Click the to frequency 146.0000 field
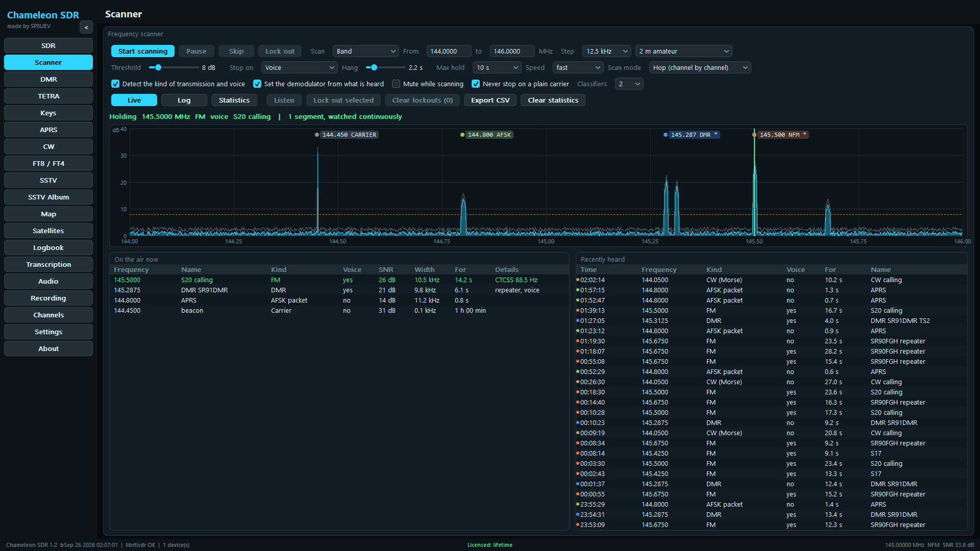 [x=512, y=52]
